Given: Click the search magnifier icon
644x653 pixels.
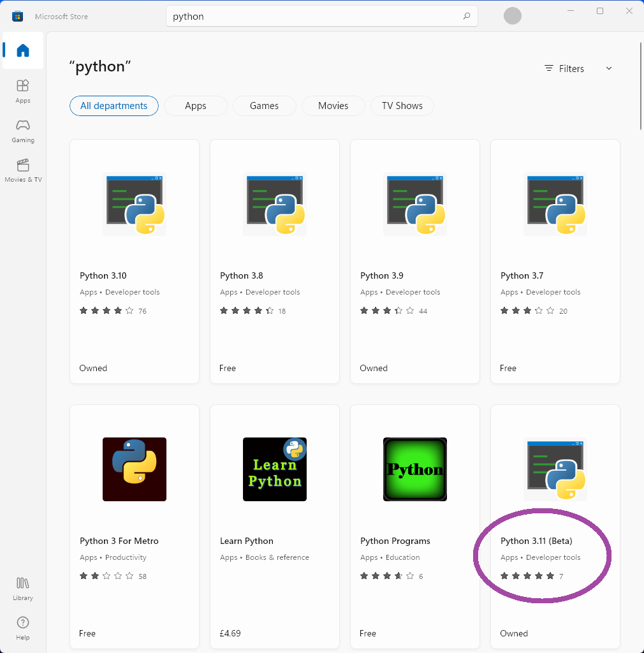Looking at the screenshot, I should [466, 15].
